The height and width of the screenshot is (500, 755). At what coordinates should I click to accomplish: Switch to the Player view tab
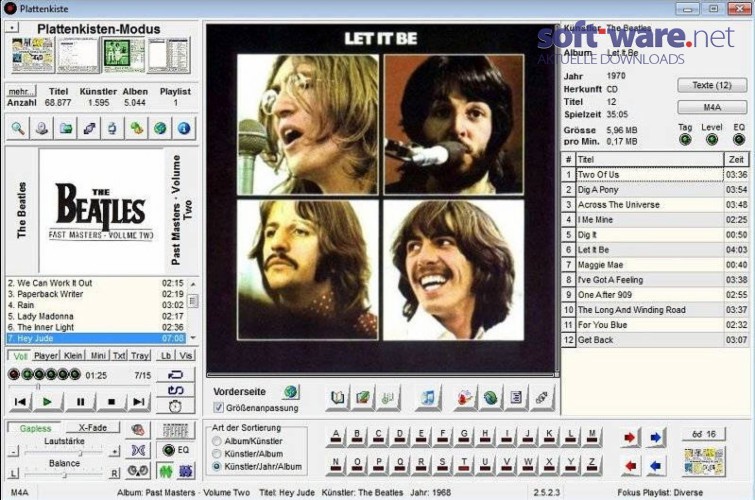tap(46, 356)
